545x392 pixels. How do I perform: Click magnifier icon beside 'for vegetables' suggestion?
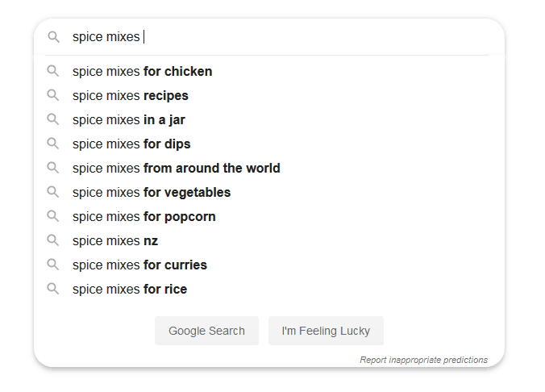click(x=53, y=192)
